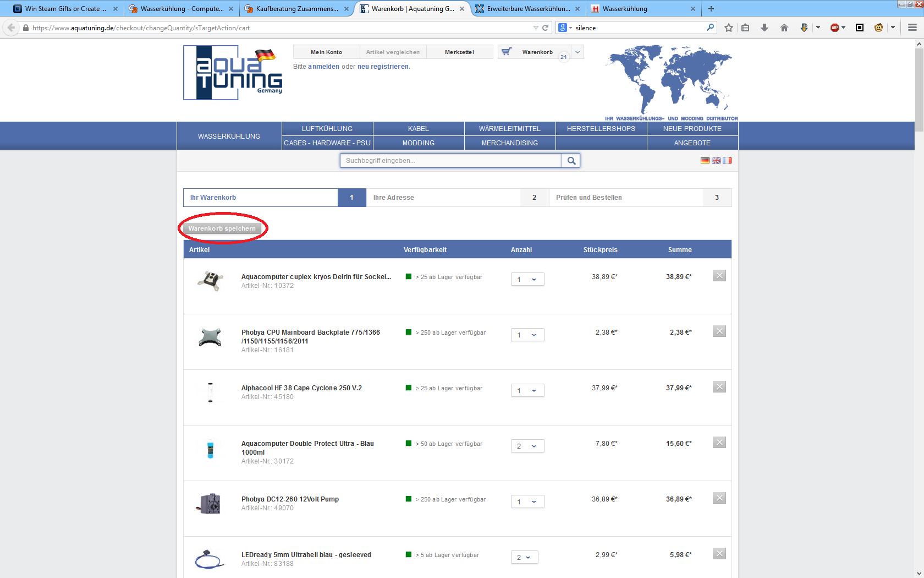The height and width of the screenshot is (578, 924).
Task: Click the anmelden login link
Action: point(323,67)
